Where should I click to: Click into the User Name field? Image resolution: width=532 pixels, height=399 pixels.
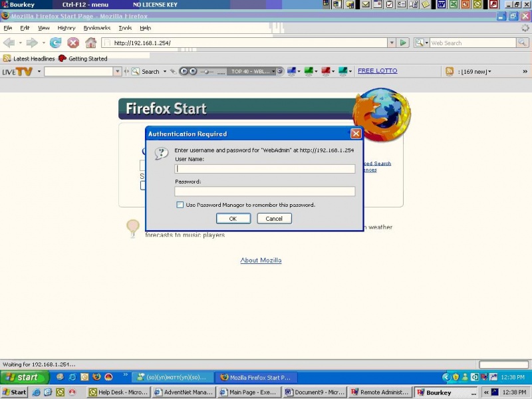265,169
